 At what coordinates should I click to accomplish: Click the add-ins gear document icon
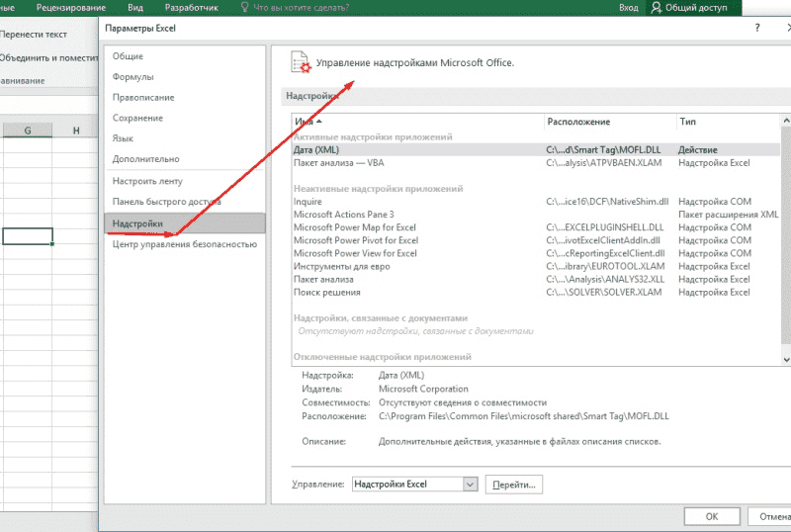[x=301, y=62]
